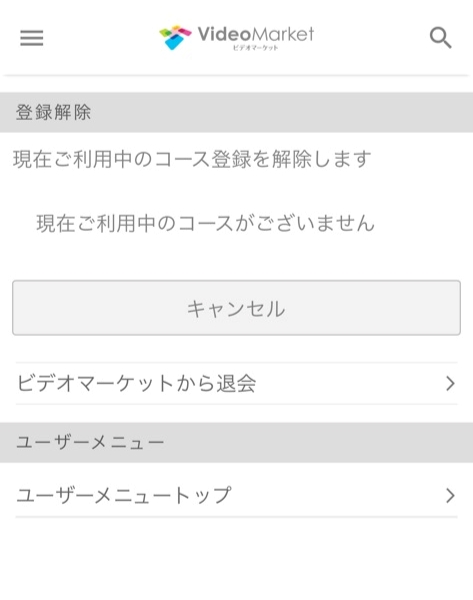Viewport: 473px width, 600px height.
Task: Tap the user menu top arrow icon
Action: 450,496
